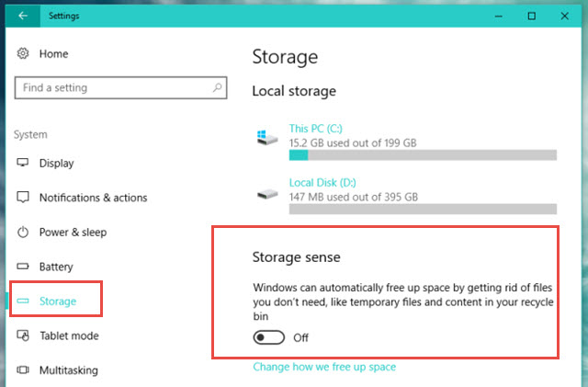Click the Battery icon in the sidebar

click(x=22, y=267)
